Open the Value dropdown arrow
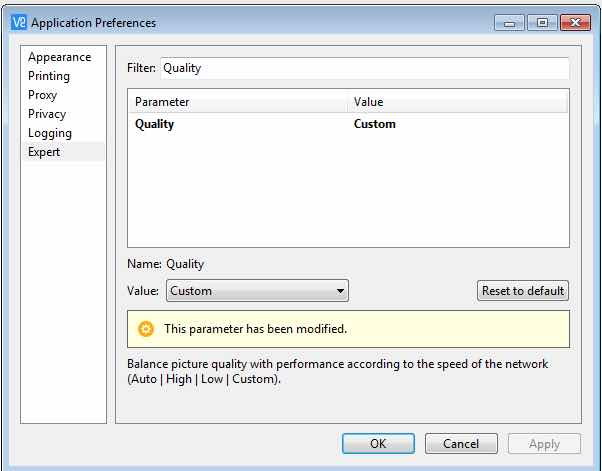The image size is (602, 471). pyautogui.click(x=340, y=291)
